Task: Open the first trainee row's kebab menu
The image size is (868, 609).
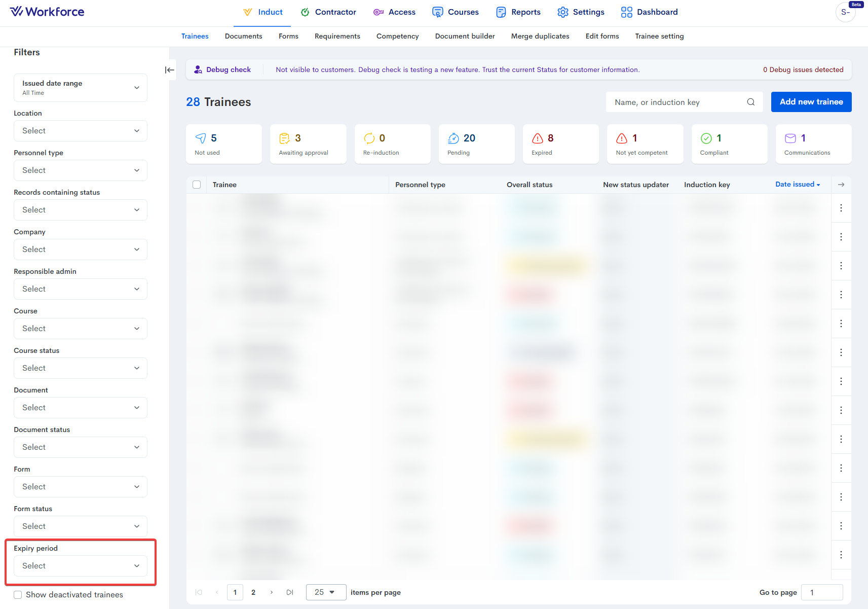Action: point(841,208)
